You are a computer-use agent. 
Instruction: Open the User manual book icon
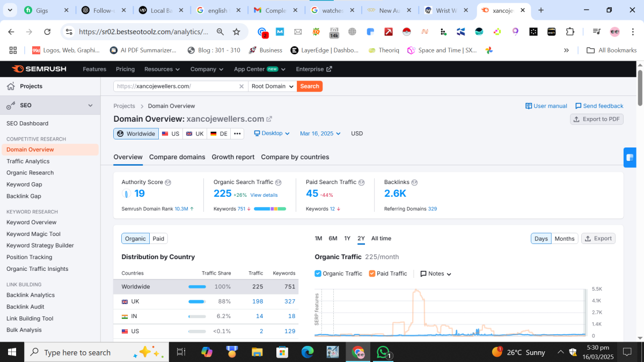click(529, 106)
